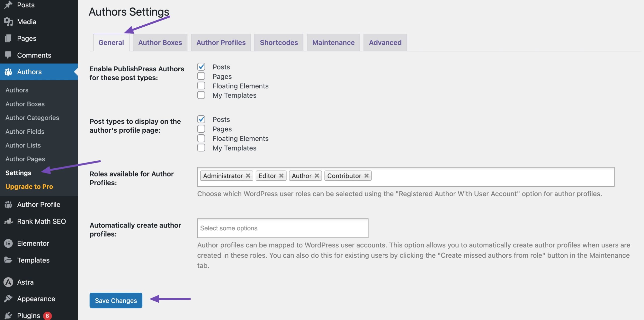Click the Pages sidebar icon
This screenshot has width=644, height=320.
(x=8, y=38)
